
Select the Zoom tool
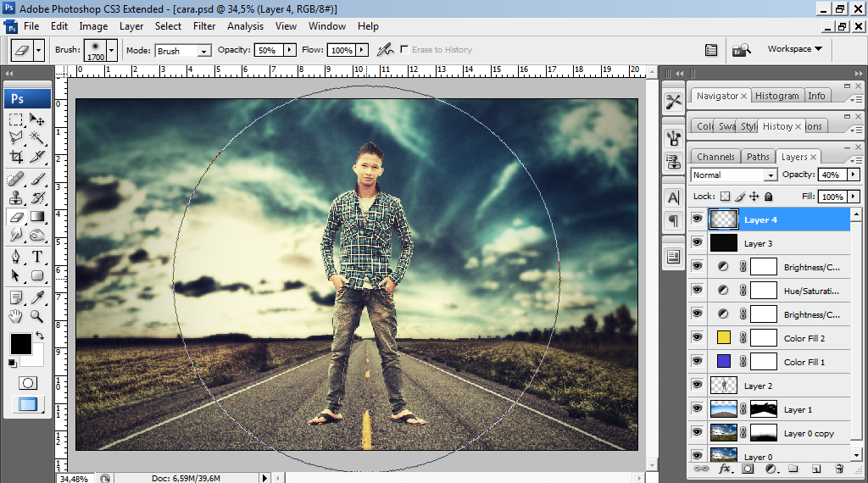pos(37,316)
